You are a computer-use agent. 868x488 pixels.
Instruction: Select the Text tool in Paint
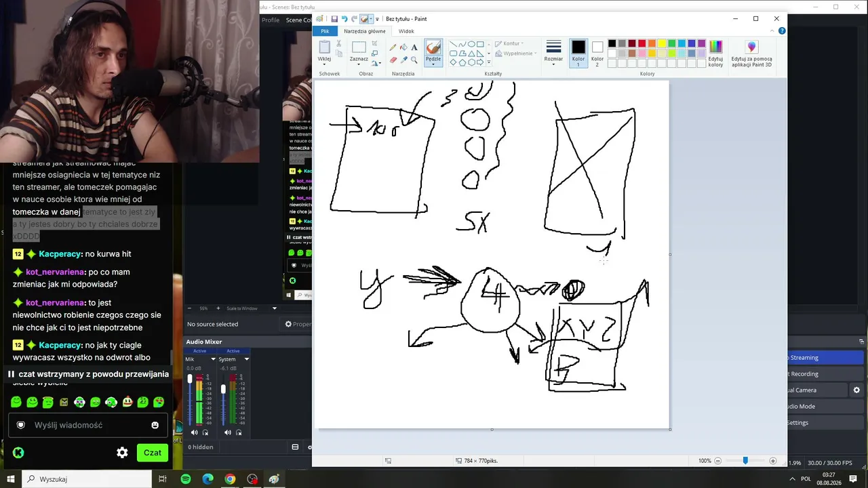click(x=414, y=47)
